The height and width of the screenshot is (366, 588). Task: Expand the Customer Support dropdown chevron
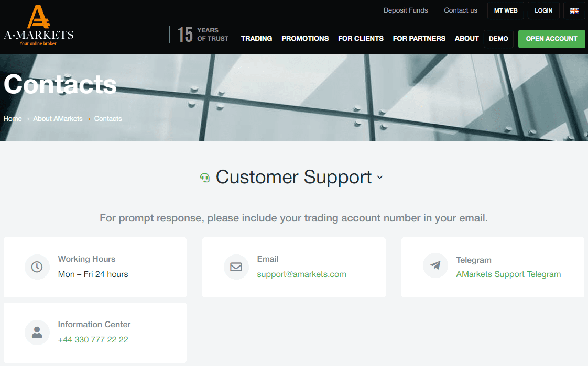380,178
